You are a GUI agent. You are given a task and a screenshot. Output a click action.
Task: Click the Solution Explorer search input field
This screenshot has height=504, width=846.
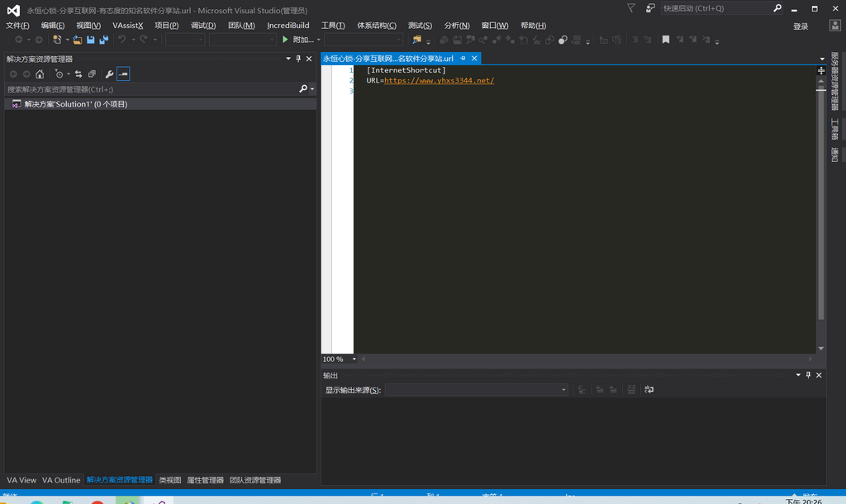[x=151, y=89]
